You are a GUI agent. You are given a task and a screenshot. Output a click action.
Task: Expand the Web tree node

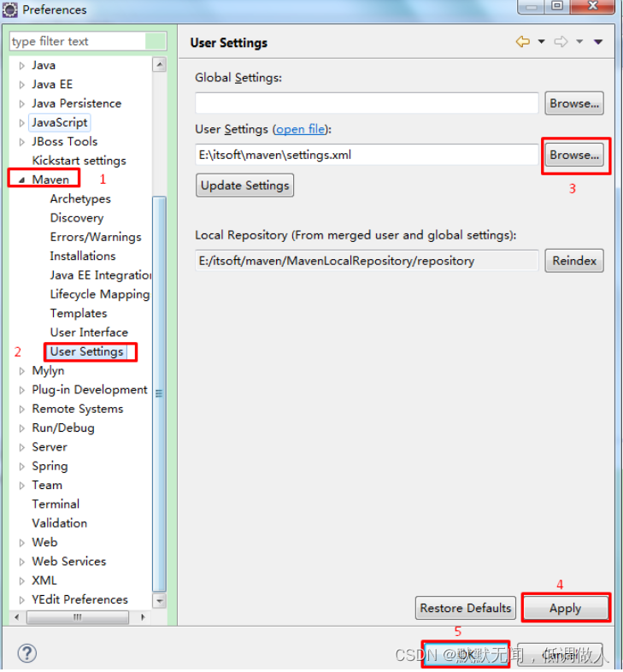coord(22,543)
